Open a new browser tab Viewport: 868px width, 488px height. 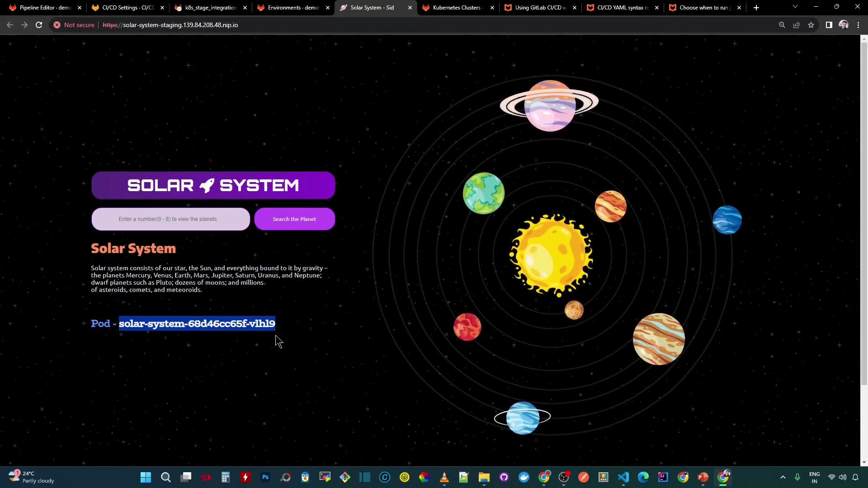pyautogui.click(x=756, y=8)
